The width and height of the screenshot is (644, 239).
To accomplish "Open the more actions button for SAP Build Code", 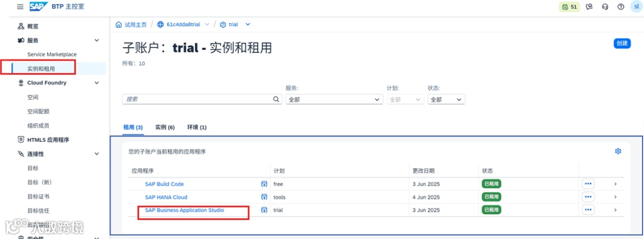I will pos(588,184).
